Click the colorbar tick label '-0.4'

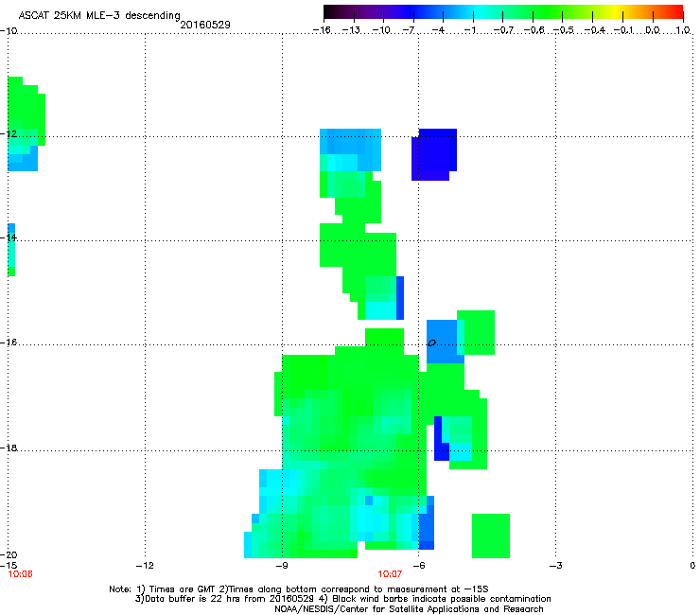[595, 30]
